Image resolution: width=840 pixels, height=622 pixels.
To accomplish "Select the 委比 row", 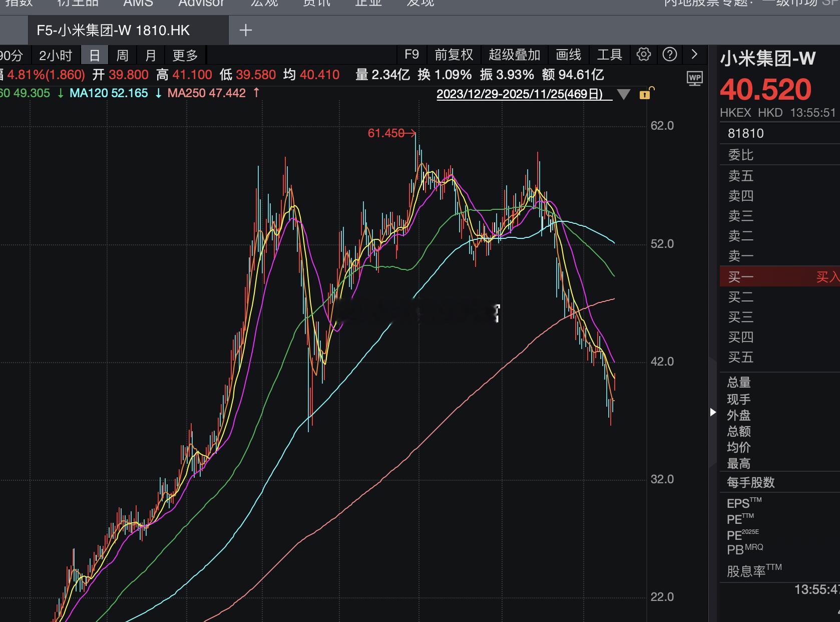I will 780,155.
